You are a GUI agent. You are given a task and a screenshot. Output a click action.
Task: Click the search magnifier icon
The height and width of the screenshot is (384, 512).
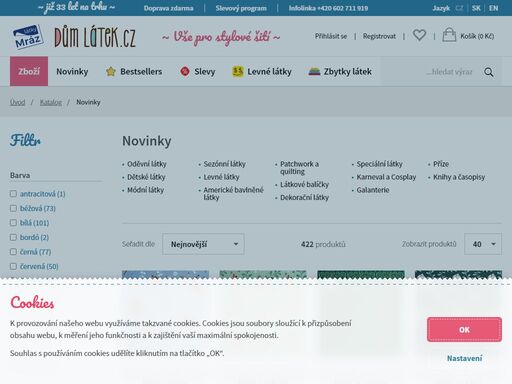pos(489,72)
